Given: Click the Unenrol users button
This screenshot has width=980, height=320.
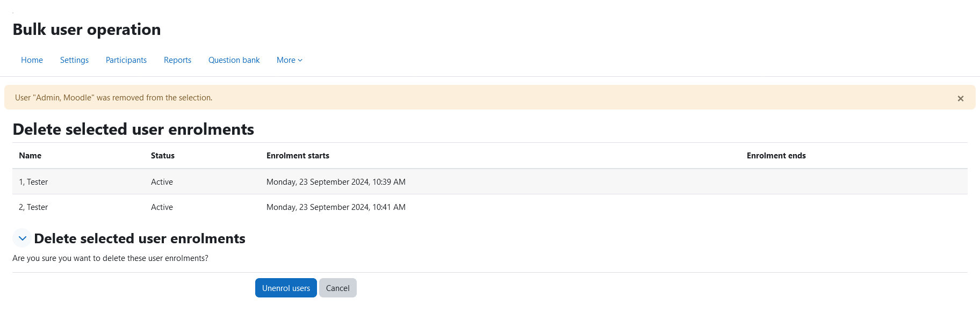Looking at the screenshot, I should pos(286,288).
